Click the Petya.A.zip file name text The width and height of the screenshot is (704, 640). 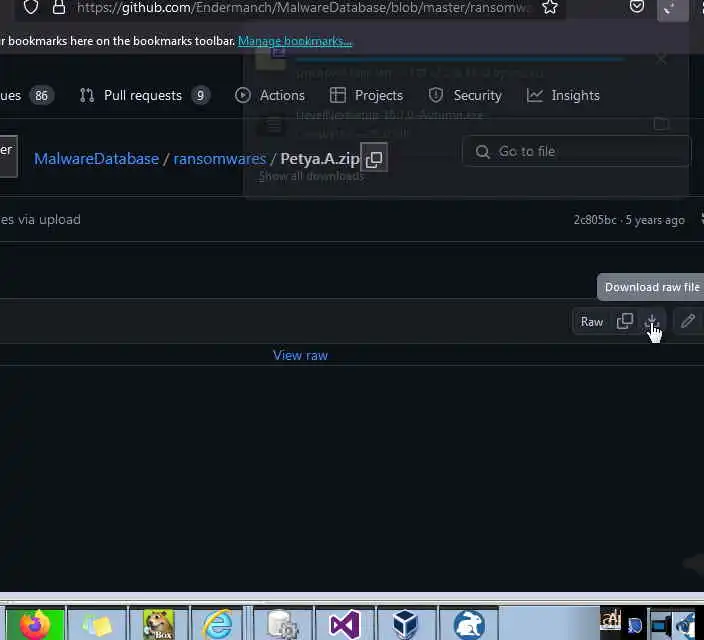[x=320, y=159]
